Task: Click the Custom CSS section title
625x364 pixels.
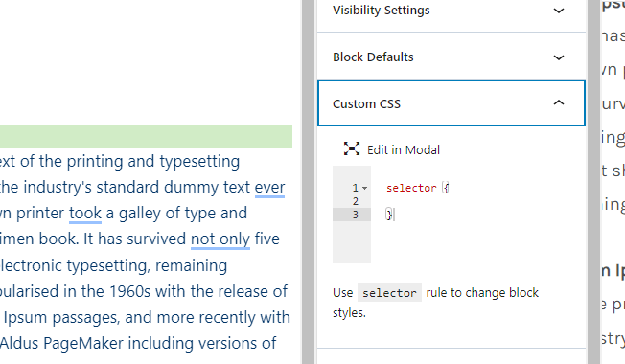Action: tap(366, 104)
